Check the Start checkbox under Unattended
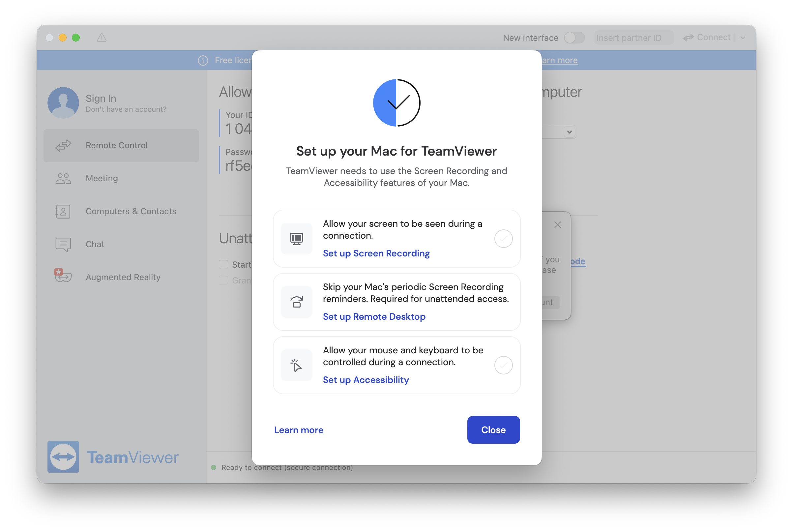 tap(223, 264)
